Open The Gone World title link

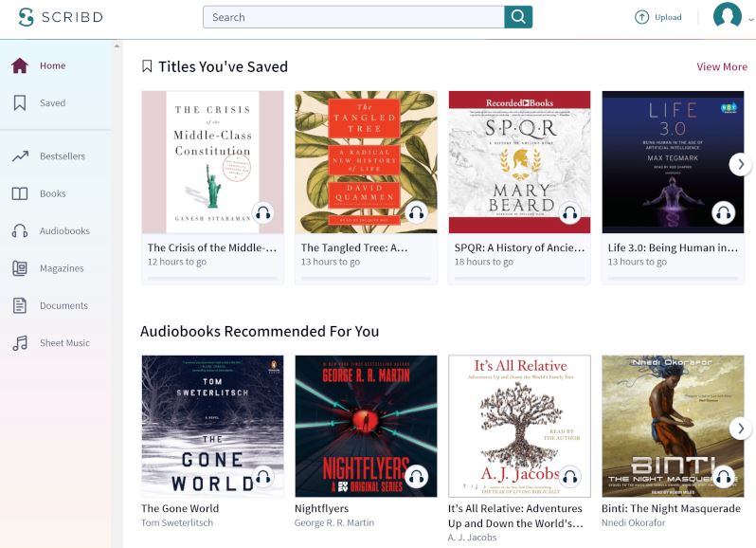[x=180, y=508]
